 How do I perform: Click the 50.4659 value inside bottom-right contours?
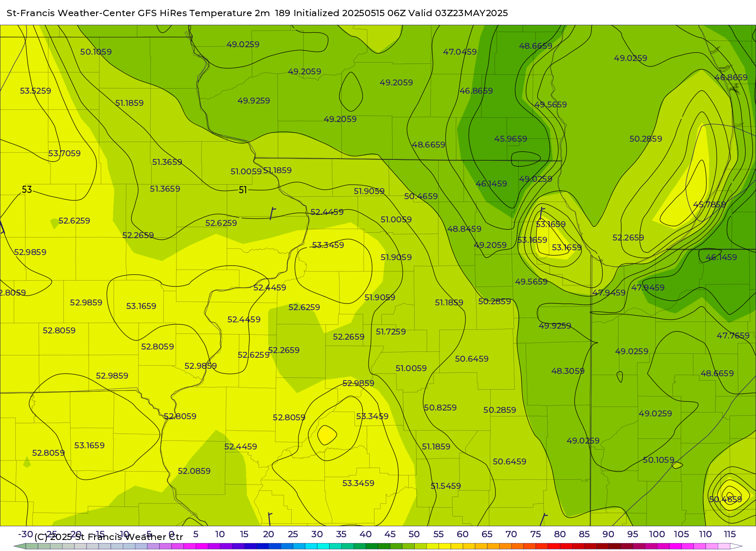[725, 499]
